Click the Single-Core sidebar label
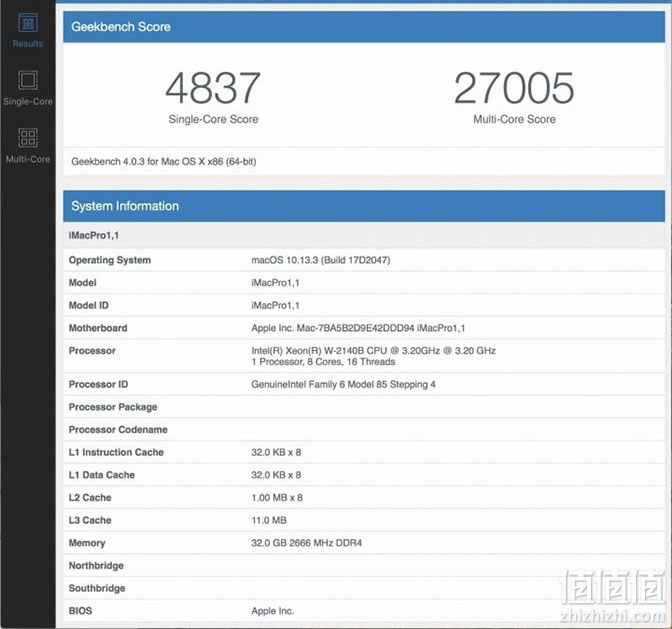Screen dimensions: 672x629 click(28, 102)
